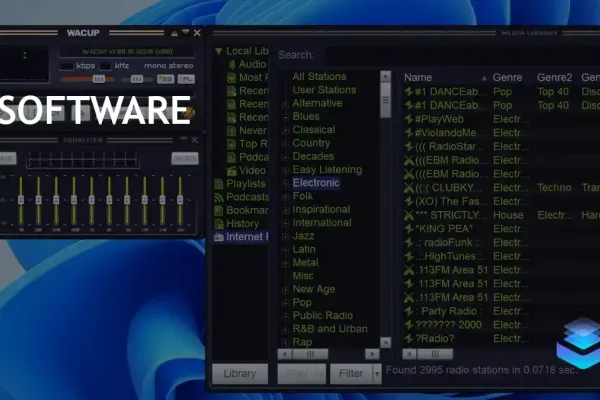Click the bolt icon beside #ViolandoMe station

[409, 133]
